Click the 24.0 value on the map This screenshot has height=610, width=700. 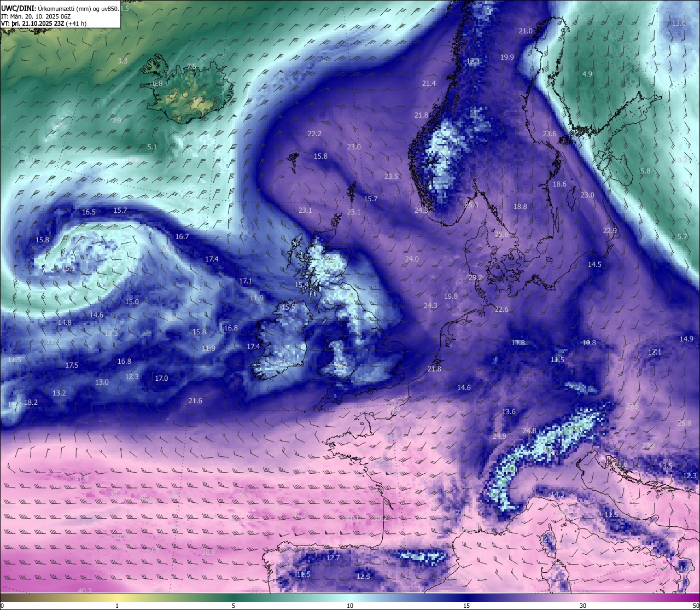click(412, 259)
